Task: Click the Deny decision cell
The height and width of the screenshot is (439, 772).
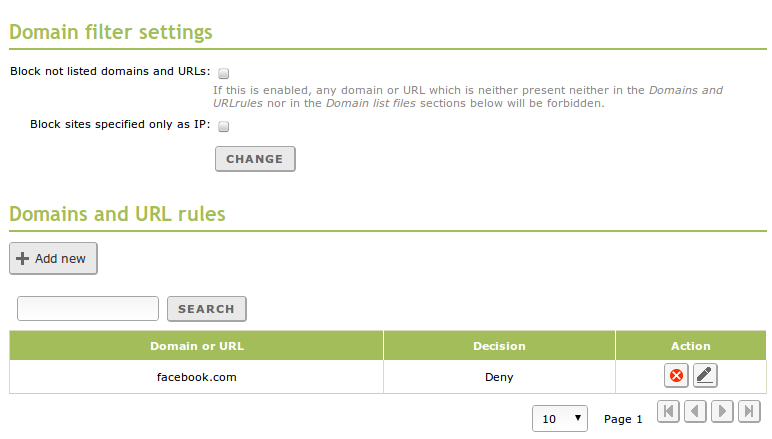Action: [x=499, y=377]
